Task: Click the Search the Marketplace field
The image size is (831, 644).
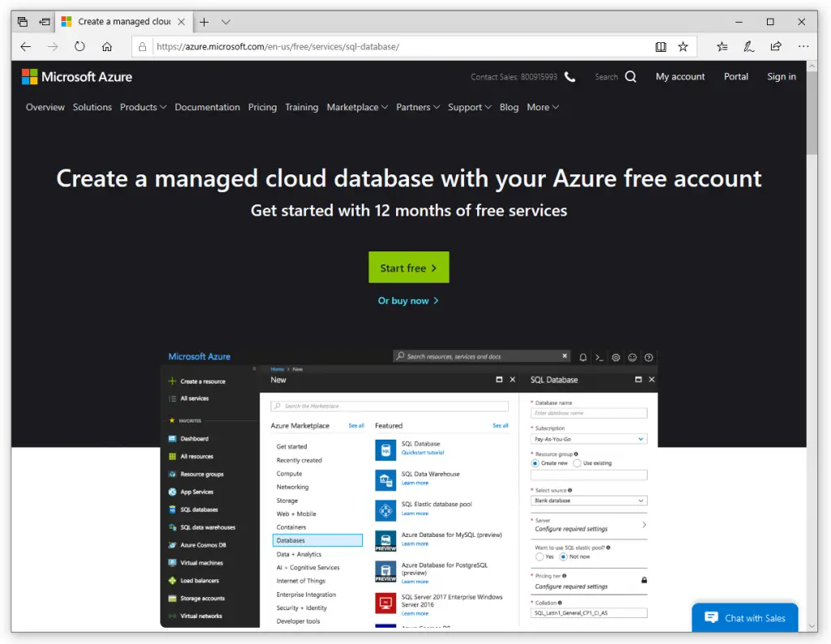Action: tap(390, 406)
